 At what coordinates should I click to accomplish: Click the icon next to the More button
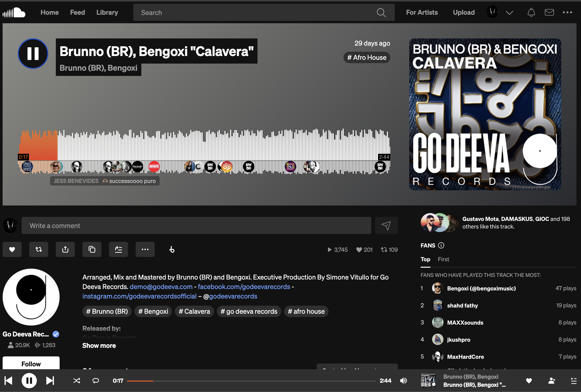[x=172, y=249]
